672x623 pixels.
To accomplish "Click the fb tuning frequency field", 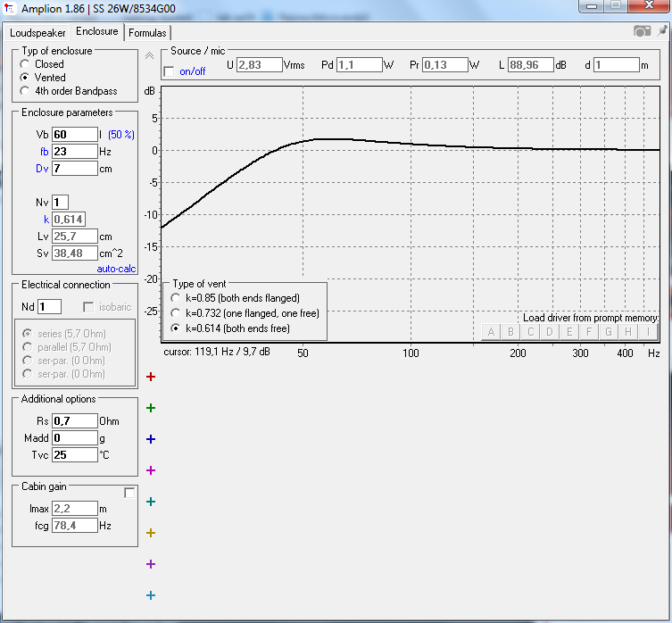I will click(75, 152).
